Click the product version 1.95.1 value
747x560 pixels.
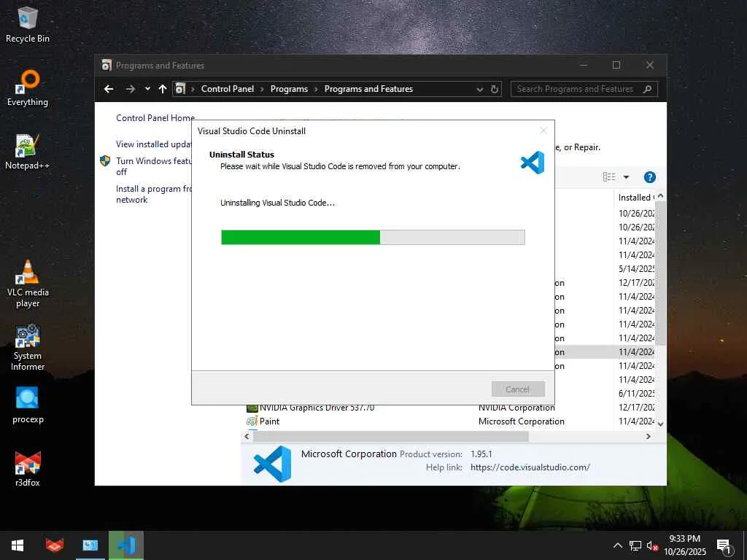(481, 454)
